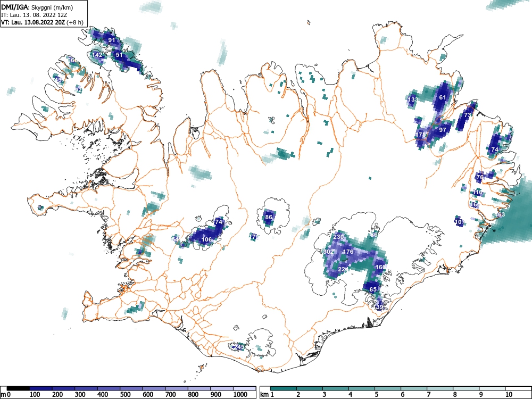Click the dark teal 1–2 km legend swatch
532x399 pixels.
point(284,388)
